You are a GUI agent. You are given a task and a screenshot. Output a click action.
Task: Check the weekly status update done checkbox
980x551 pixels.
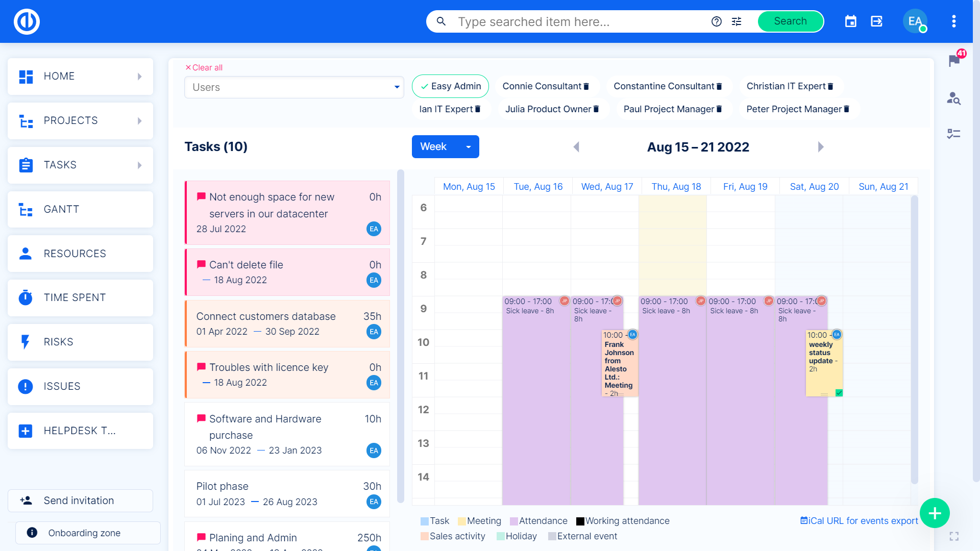click(839, 393)
